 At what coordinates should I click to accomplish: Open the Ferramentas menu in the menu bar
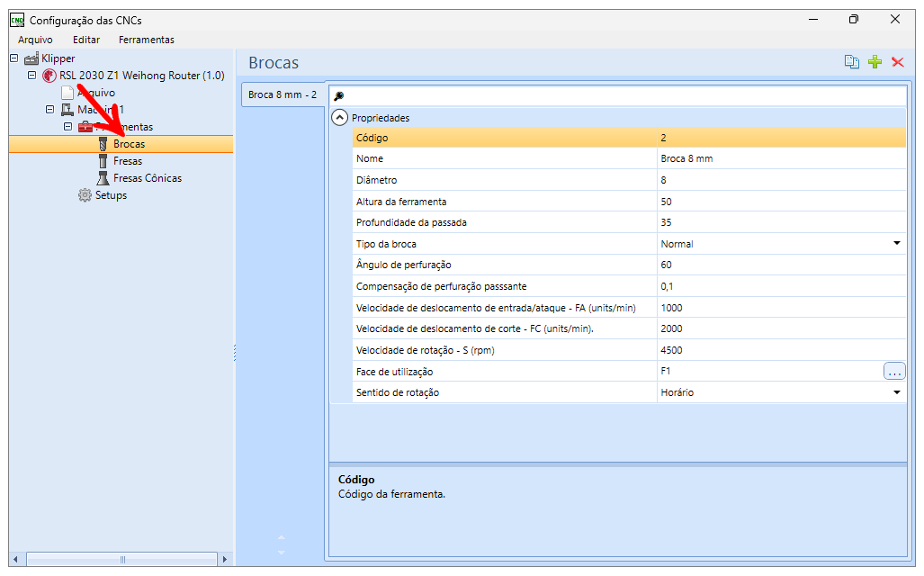146,40
